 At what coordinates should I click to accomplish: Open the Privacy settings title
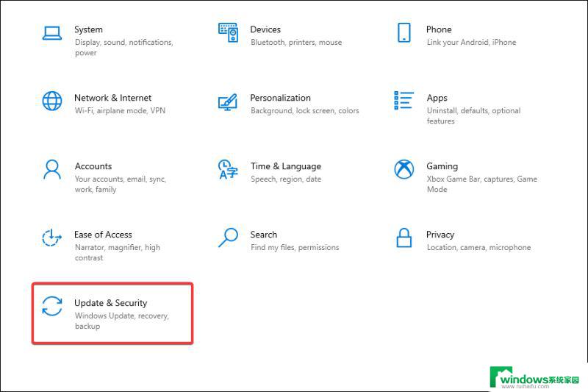click(x=440, y=235)
